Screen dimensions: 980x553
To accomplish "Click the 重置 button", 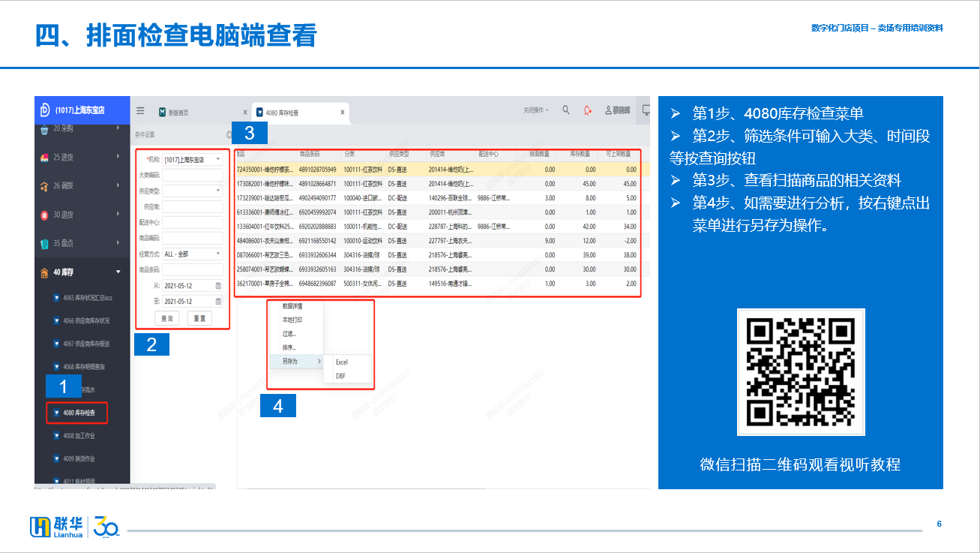I will click(x=199, y=319).
